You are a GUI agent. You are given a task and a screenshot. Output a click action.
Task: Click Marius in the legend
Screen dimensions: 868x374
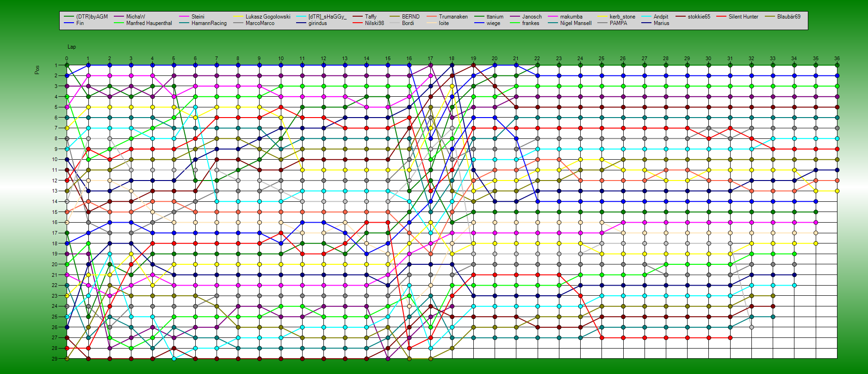(662, 23)
